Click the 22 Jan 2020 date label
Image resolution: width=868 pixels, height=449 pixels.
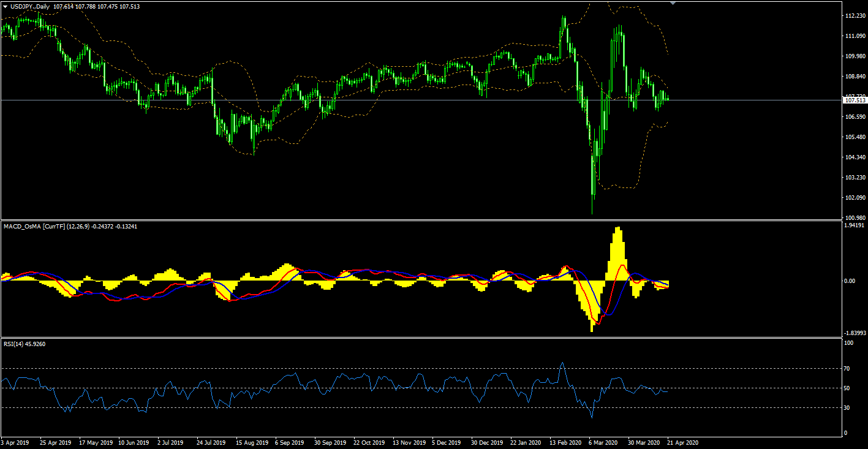pos(526,442)
